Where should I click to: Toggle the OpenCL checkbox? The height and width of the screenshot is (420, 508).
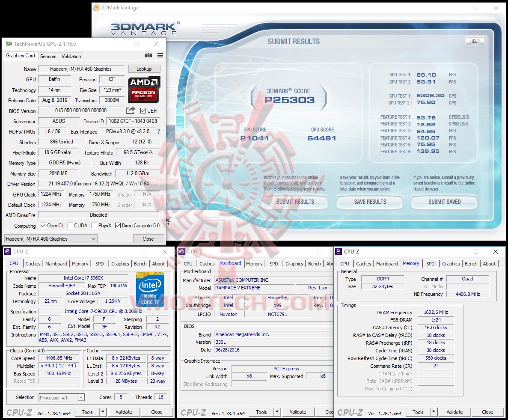pyautogui.click(x=43, y=226)
